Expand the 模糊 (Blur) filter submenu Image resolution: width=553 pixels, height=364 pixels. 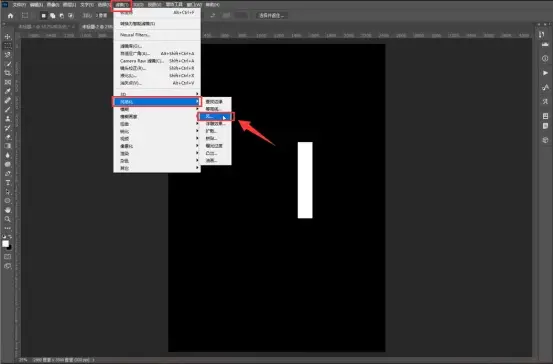[157, 109]
